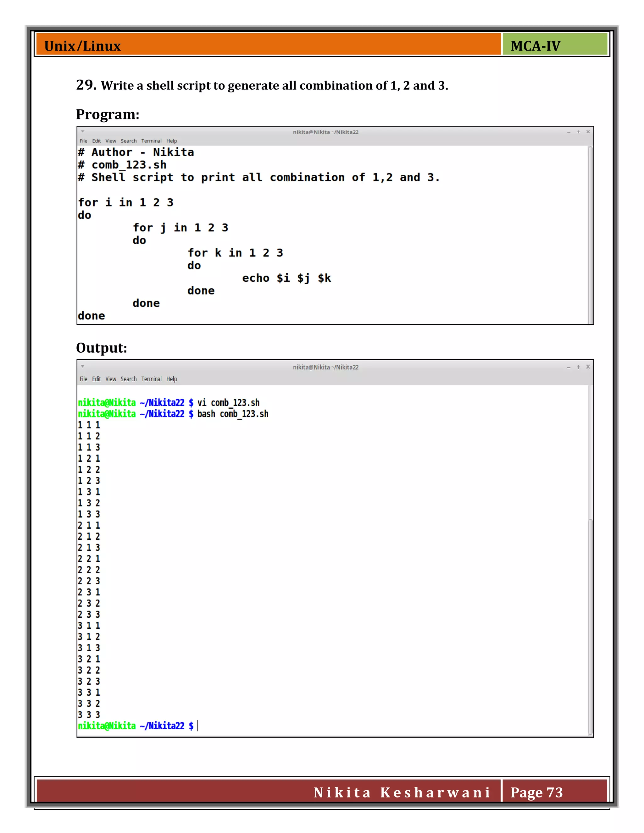Click the output row '1 1 1'
This screenshot has width=644, height=833.
(x=89, y=425)
